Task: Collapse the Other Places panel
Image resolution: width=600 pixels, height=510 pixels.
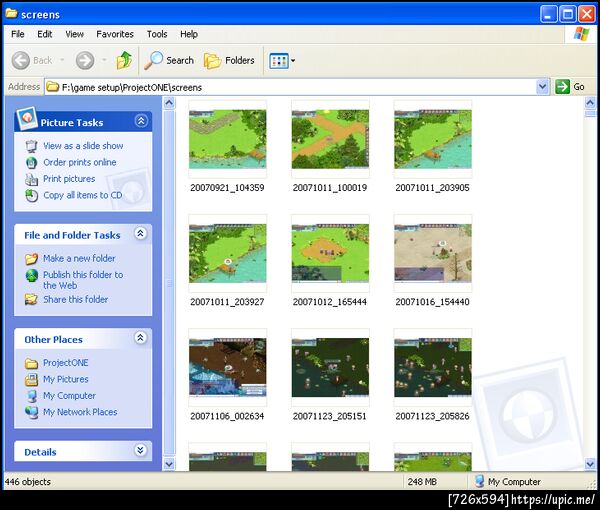Action: click(140, 337)
